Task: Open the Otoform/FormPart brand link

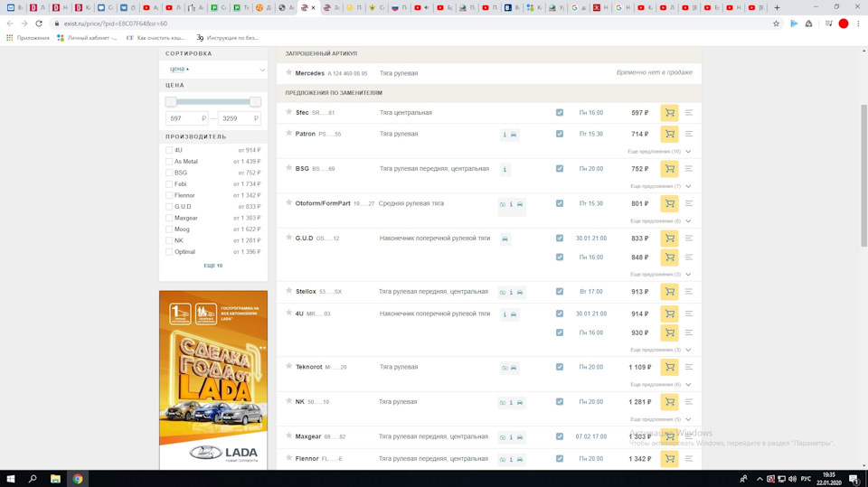Action: click(323, 203)
